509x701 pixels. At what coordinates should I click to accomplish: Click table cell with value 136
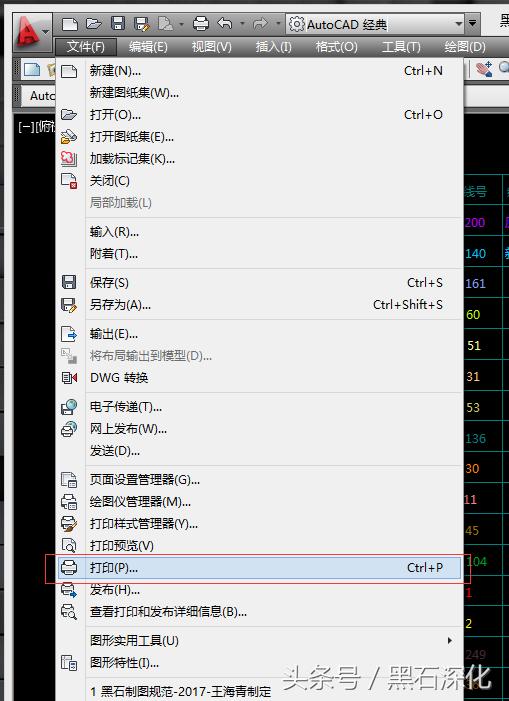pos(475,439)
